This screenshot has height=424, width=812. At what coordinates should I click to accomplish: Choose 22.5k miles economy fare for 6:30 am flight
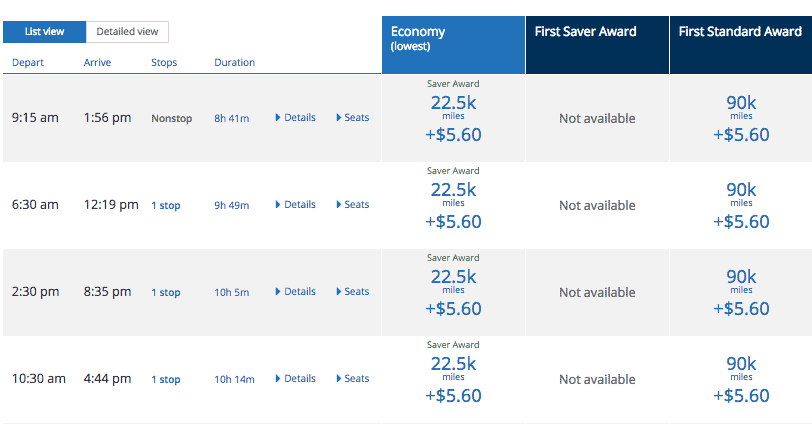454,205
